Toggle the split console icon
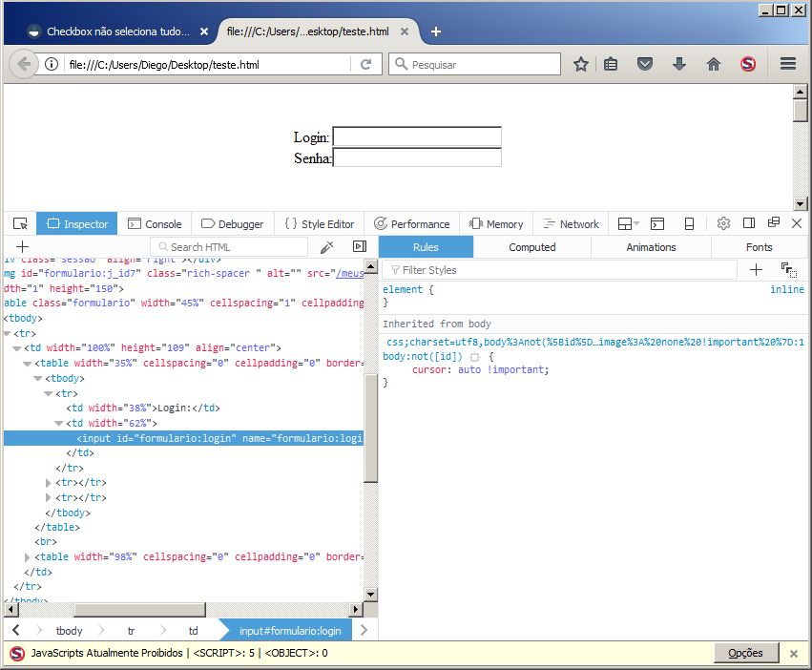This screenshot has width=812, height=670. click(x=657, y=224)
